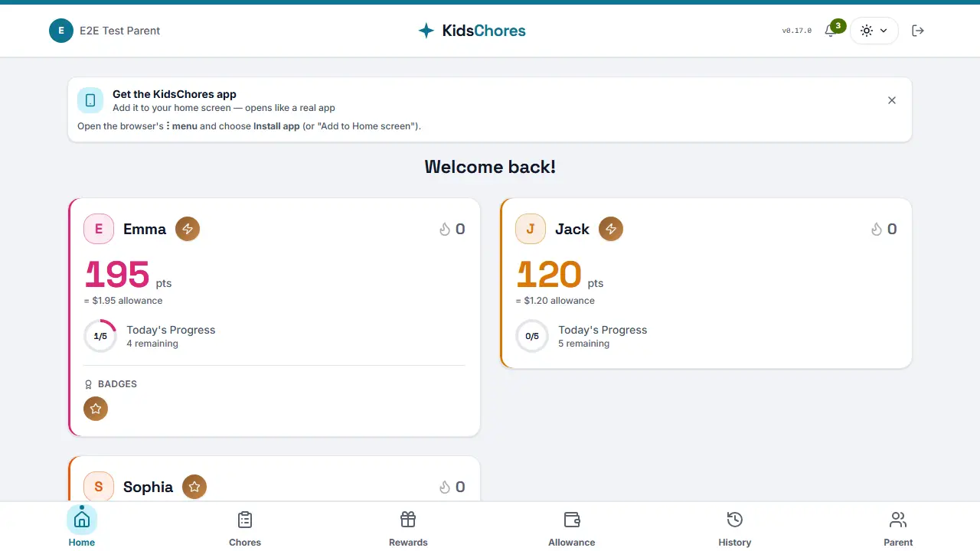Open the Chores tab

(245, 527)
